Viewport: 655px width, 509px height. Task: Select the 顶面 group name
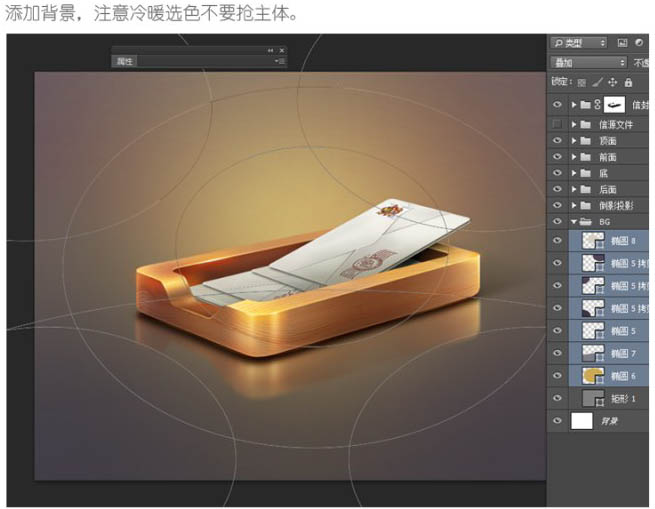[608, 141]
